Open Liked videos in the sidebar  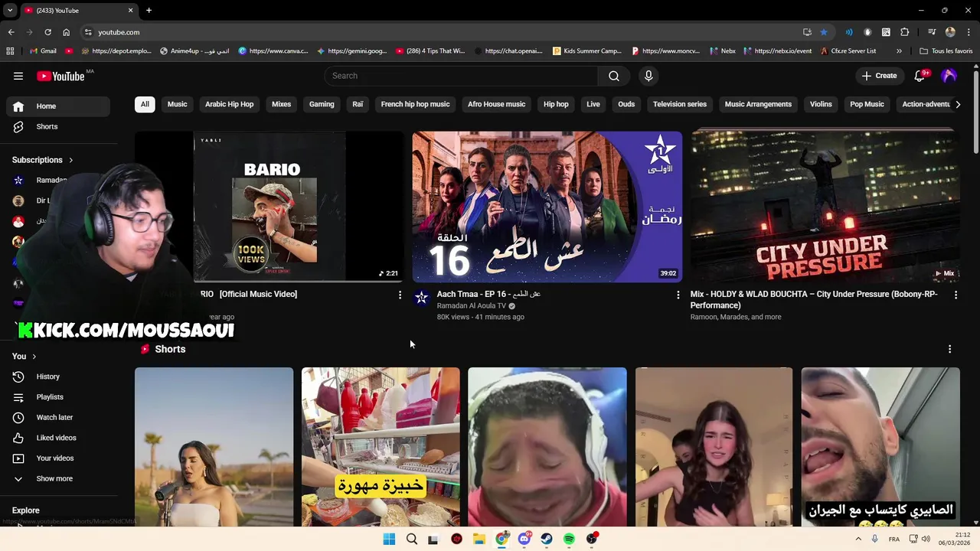click(58, 438)
